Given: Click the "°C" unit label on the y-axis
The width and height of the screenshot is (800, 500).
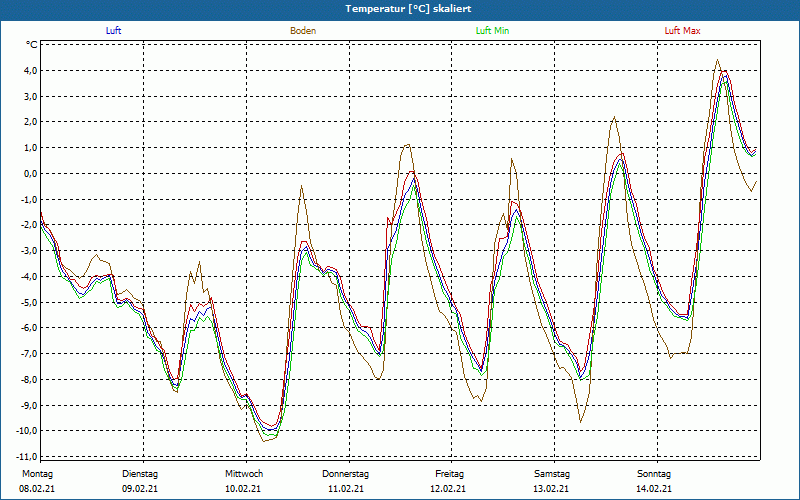Looking at the screenshot, I should pos(32,45).
